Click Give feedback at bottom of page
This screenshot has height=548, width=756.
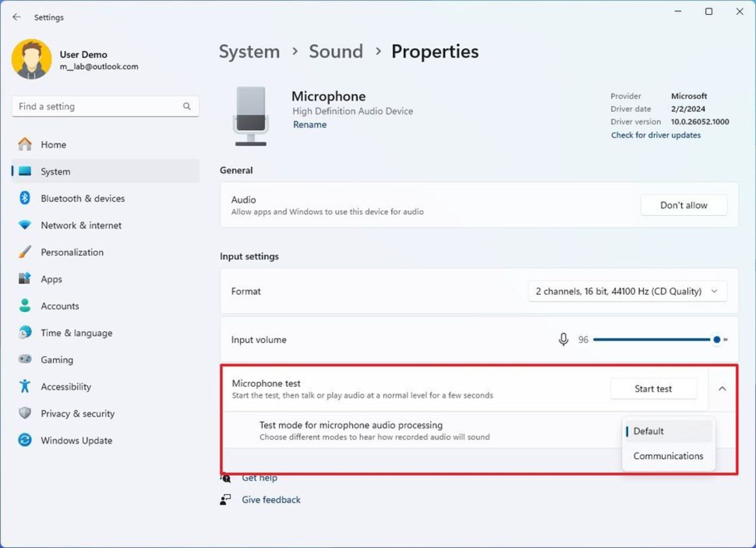point(272,499)
